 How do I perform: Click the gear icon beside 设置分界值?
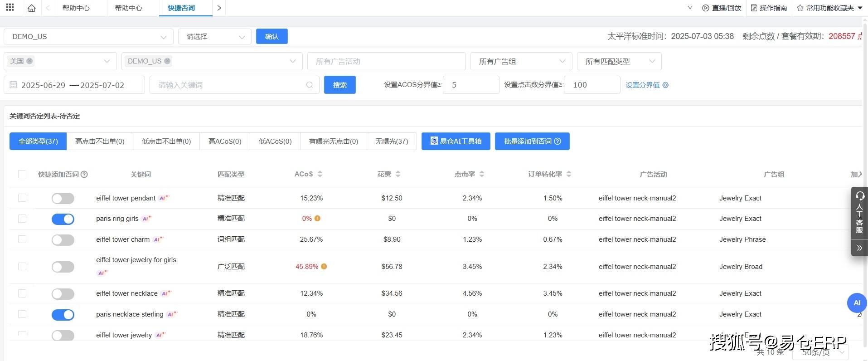coord(665,85)
